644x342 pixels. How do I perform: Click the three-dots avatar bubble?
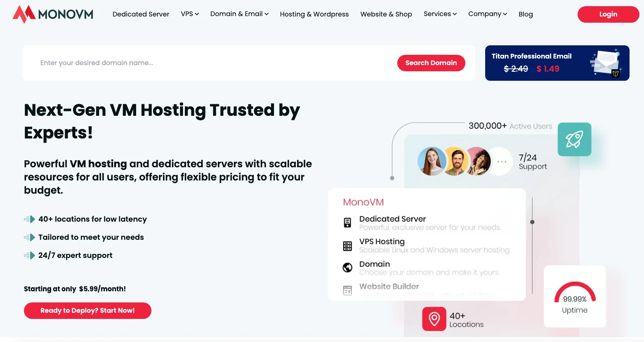point(502,162)
